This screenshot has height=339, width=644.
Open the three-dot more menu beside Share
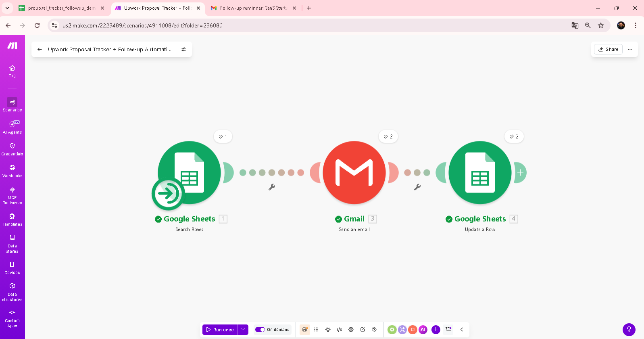tap(630, 49)
